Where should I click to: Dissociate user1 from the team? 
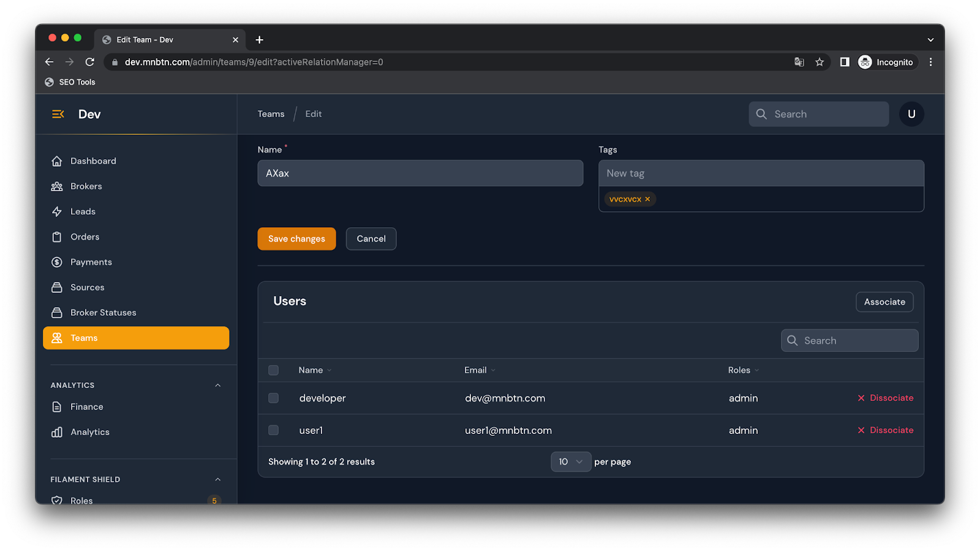tap(885, 430)
